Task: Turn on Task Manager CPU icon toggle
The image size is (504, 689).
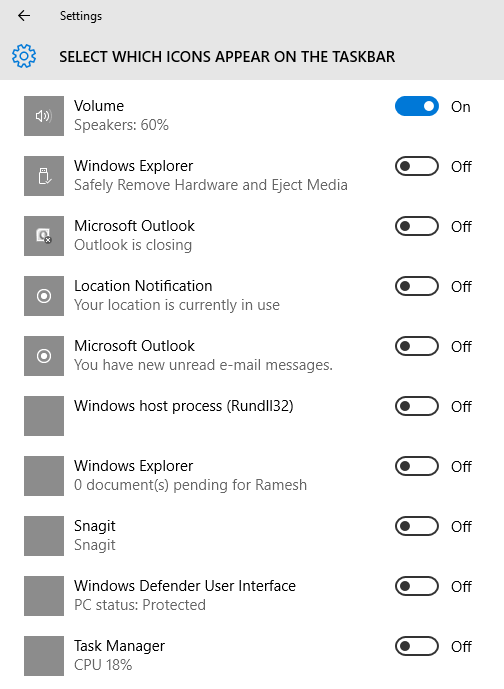Action: [417, 646]
